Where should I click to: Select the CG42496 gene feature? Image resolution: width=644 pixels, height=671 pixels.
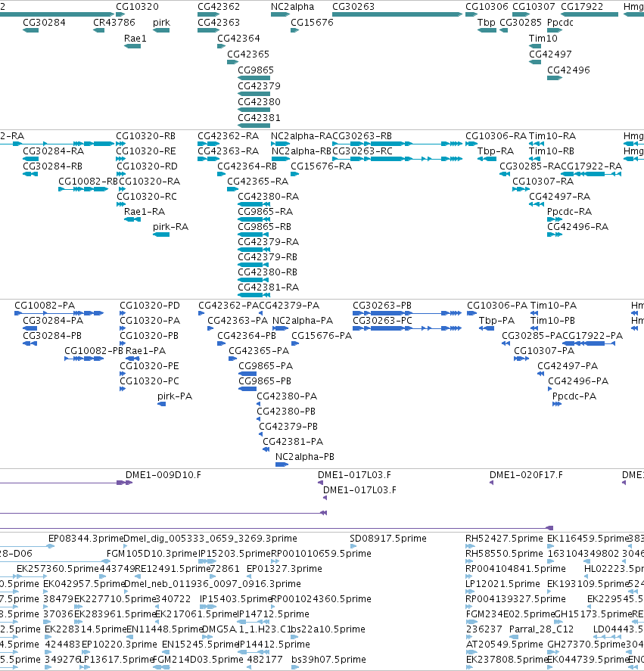coord(555,78)
